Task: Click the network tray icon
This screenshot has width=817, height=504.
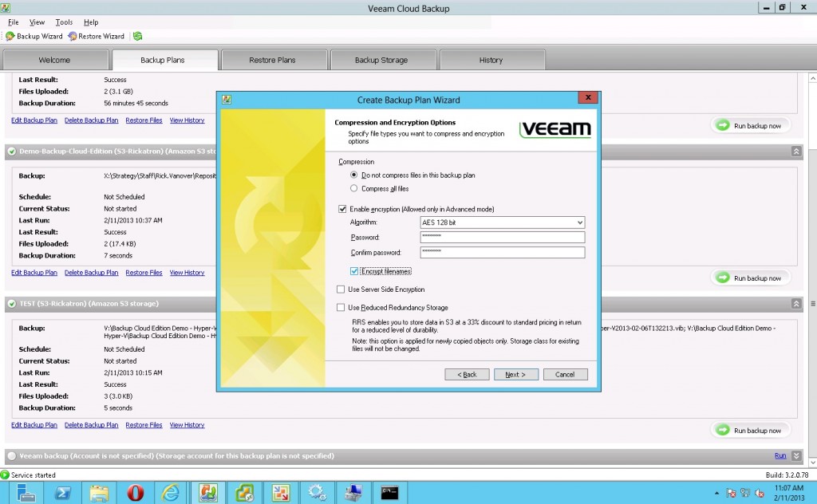Action: coord(746,493)
